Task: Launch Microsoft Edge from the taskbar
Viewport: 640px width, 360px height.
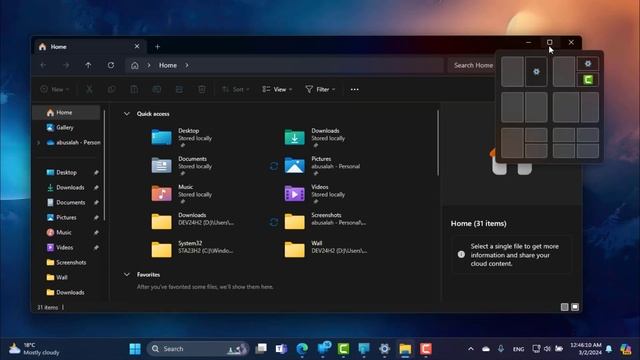Action: click(302, 349)
